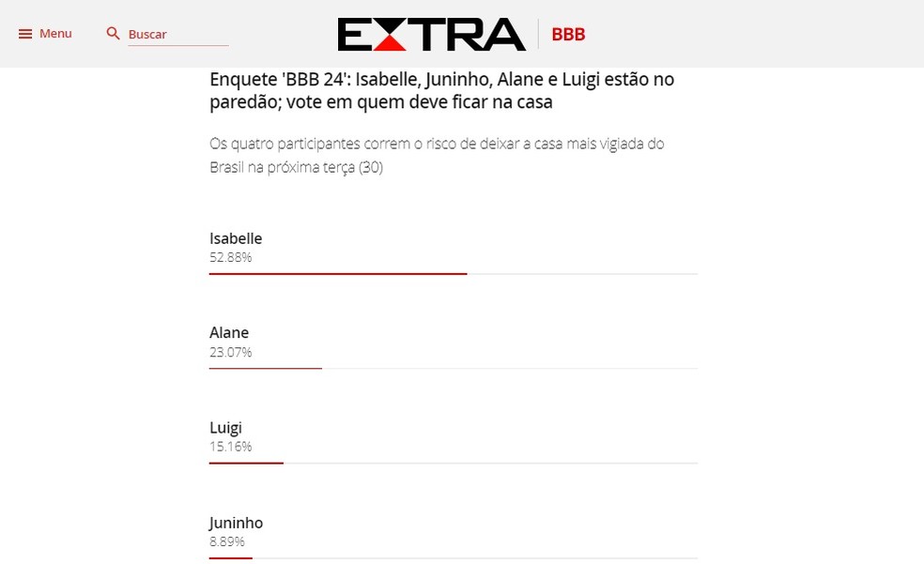Click Alane's red progress bar
Screen dimensions: 924x564
coord(265,367)
